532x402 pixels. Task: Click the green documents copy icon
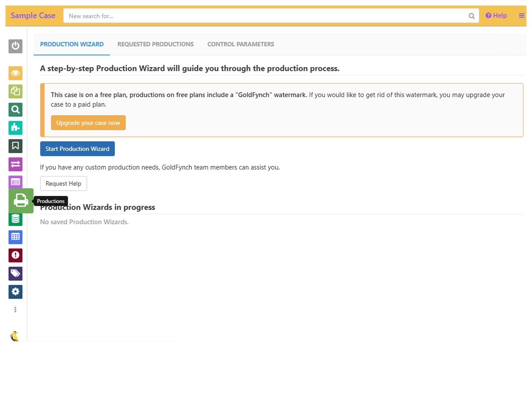coord(16,91)
